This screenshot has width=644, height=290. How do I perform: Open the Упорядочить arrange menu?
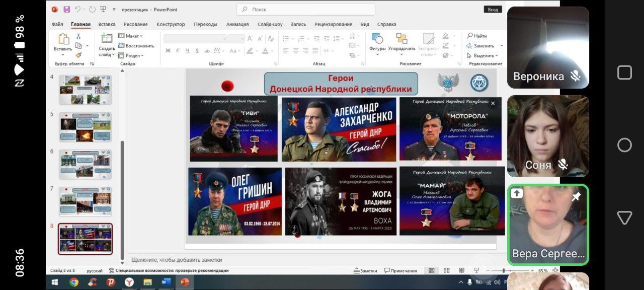[x=401, y=43]
